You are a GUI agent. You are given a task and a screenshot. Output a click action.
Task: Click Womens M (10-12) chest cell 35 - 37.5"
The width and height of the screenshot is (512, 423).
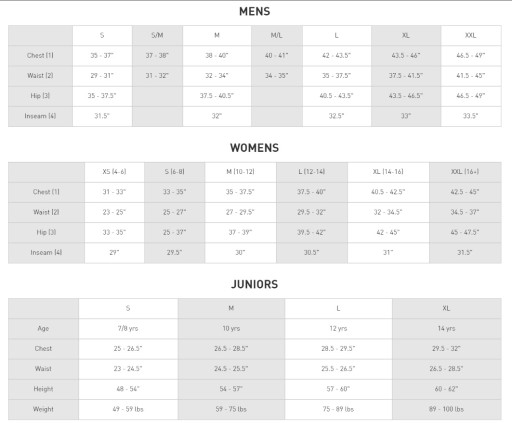pyautogui.click(x=240, y=192)
